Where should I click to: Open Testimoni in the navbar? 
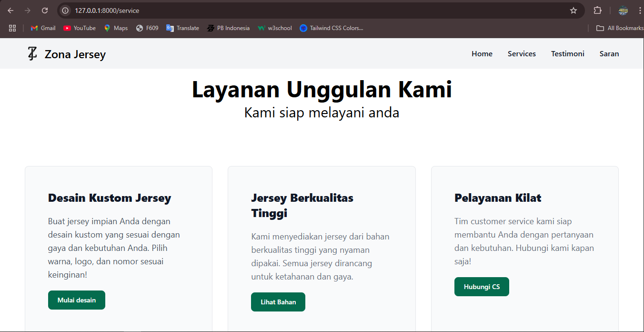[x=568, y=54]
